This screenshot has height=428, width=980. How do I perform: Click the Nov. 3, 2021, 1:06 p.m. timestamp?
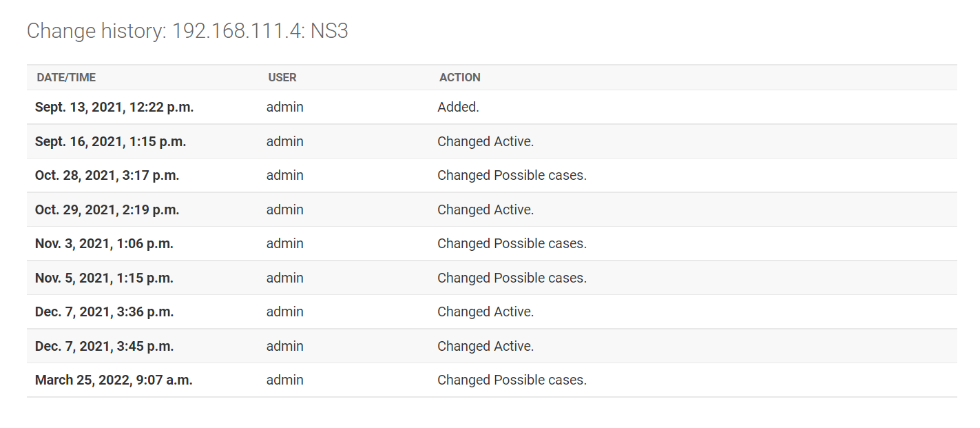[x=104, y=244]
